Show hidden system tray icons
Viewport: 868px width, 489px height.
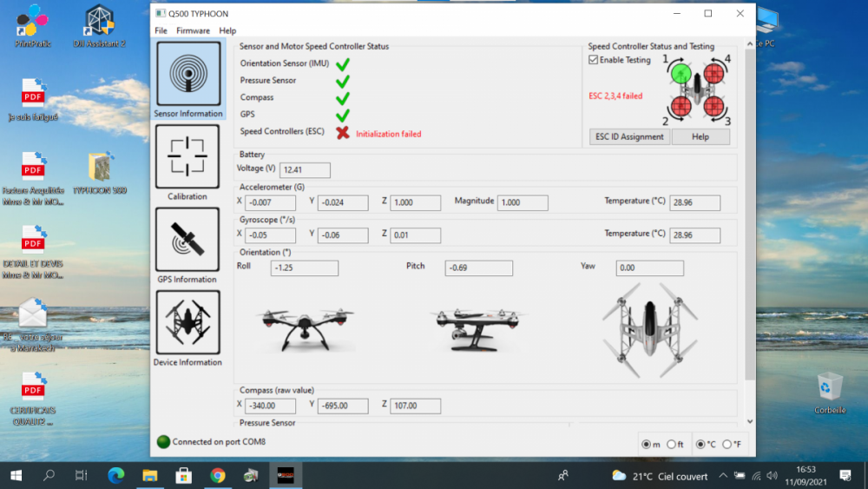[723, 475]
